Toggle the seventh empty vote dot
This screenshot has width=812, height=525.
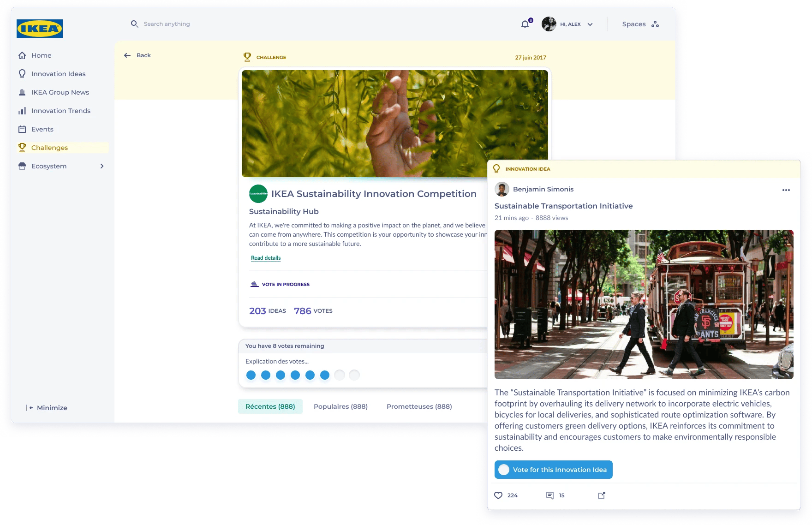(x=340, y=375)
